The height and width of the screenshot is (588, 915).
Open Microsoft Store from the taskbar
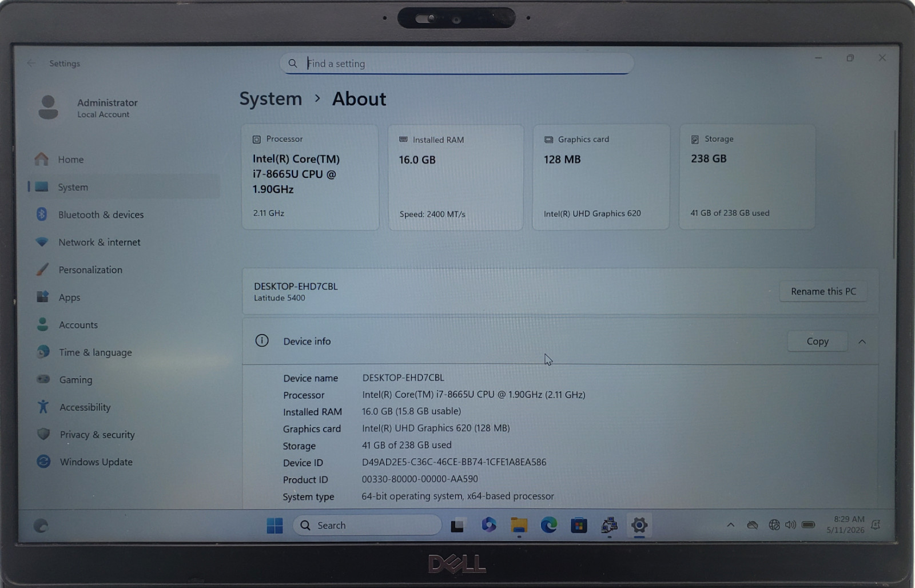(x=579, y=525)
